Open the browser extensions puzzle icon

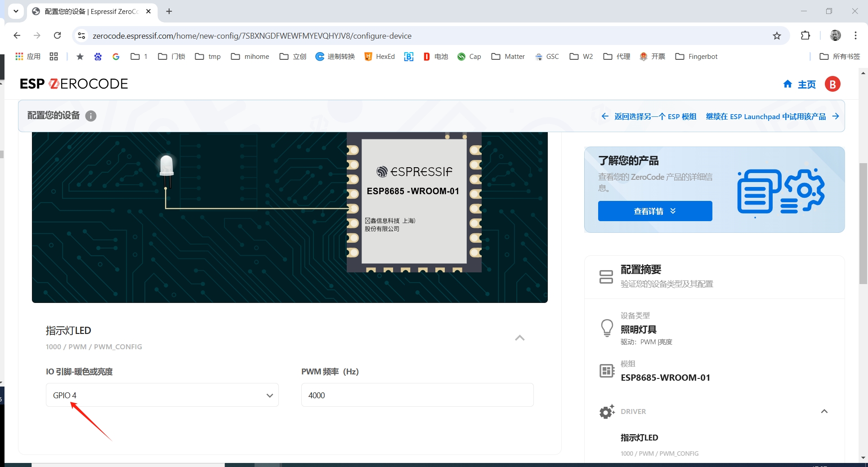(x=805, y=36)
